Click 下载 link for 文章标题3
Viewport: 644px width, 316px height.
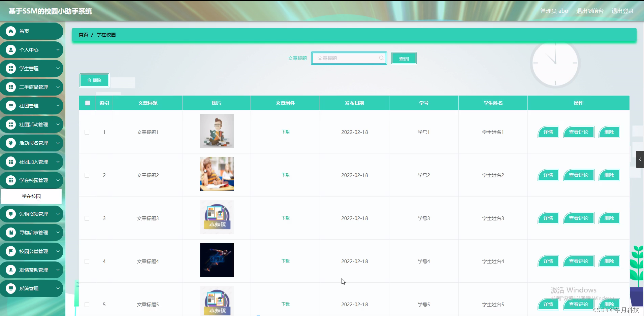(285, 218)
